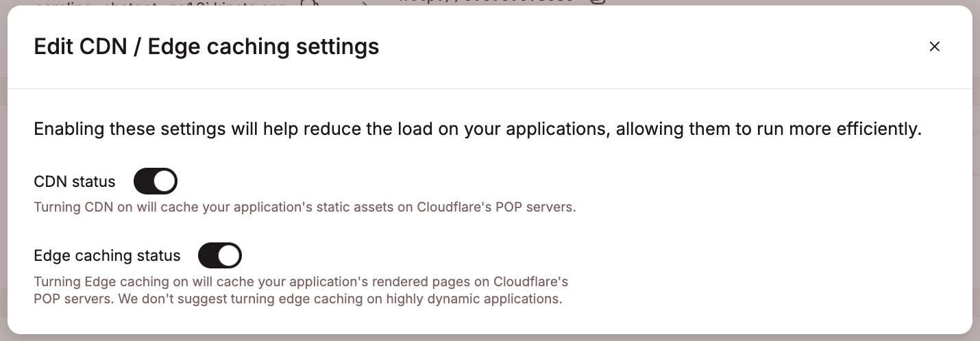Click the partially hidden copy icon above the dialog
Screen dimensions: 980x341
[x=312, y=3]
